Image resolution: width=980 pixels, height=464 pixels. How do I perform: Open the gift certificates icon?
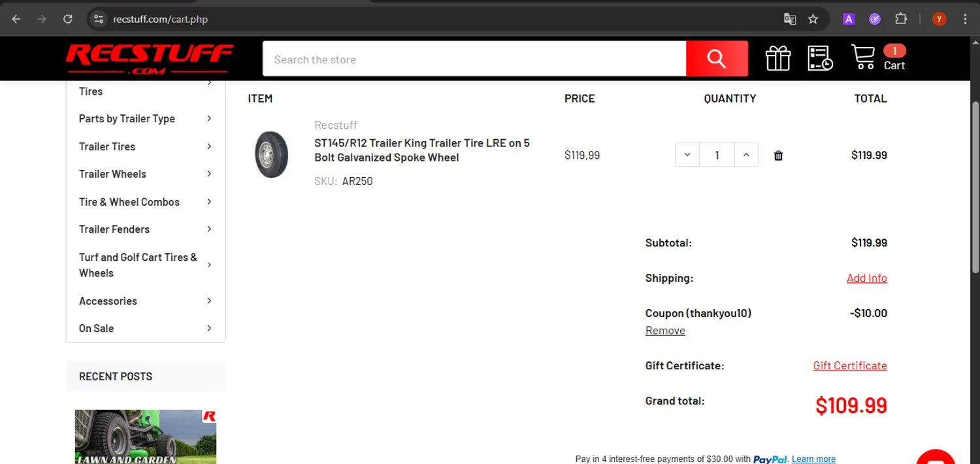coord(778,59)
